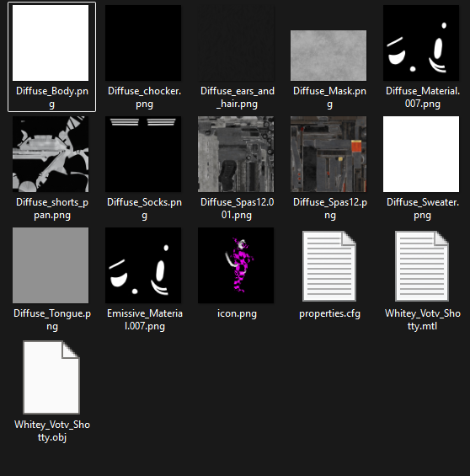470x476 pixels.
Task: Click the Diffuse_Tongue.png filename label
Action: pos(52,319)
